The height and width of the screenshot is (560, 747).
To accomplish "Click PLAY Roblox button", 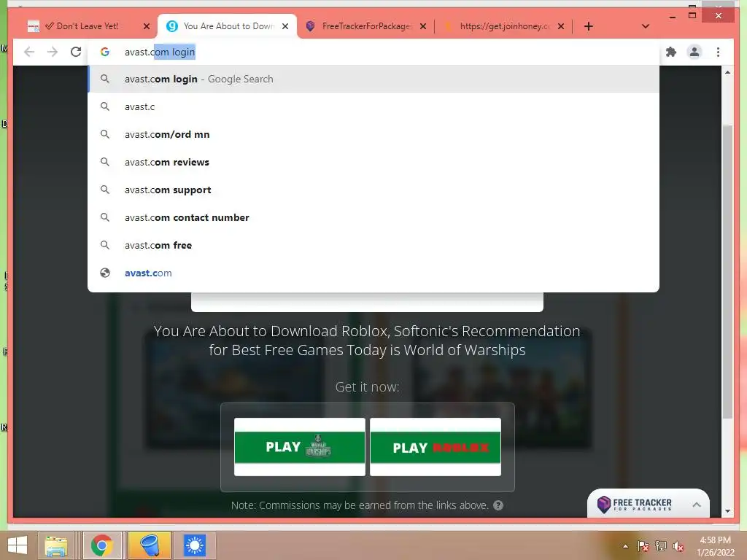I will pyautogui.click(x=436, y=447).
